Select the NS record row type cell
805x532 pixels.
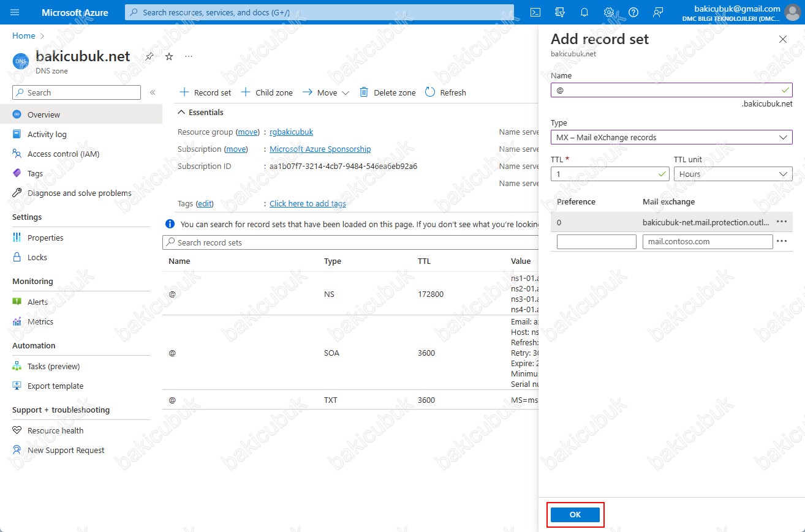(x=330, y=294)
